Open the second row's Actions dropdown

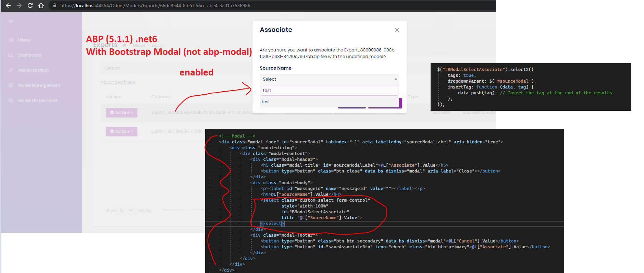tap(121, 131)
